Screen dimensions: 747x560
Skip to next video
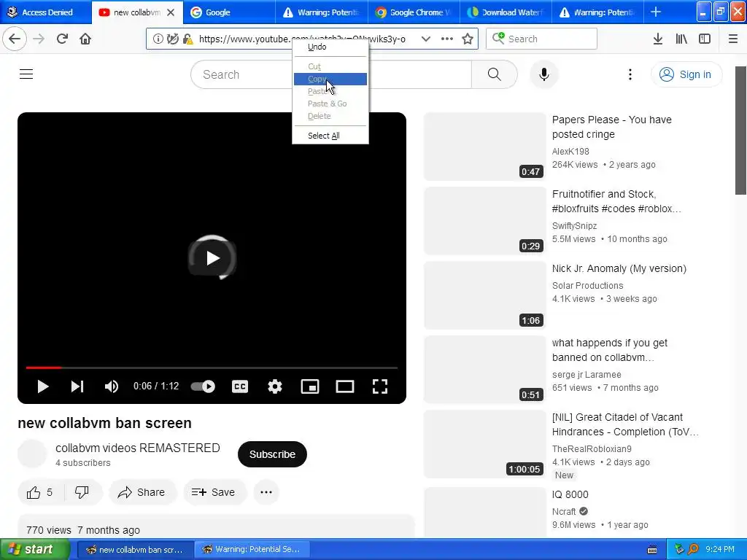point(77,386)
